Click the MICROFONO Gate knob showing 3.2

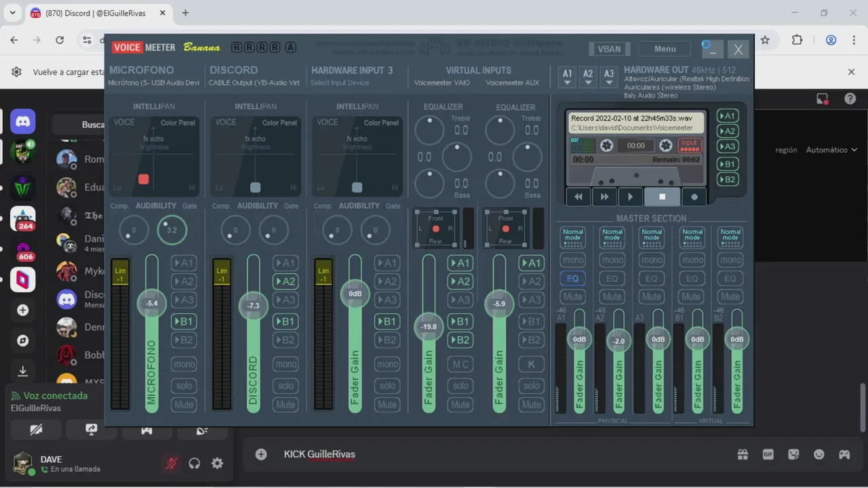[172, 230]
